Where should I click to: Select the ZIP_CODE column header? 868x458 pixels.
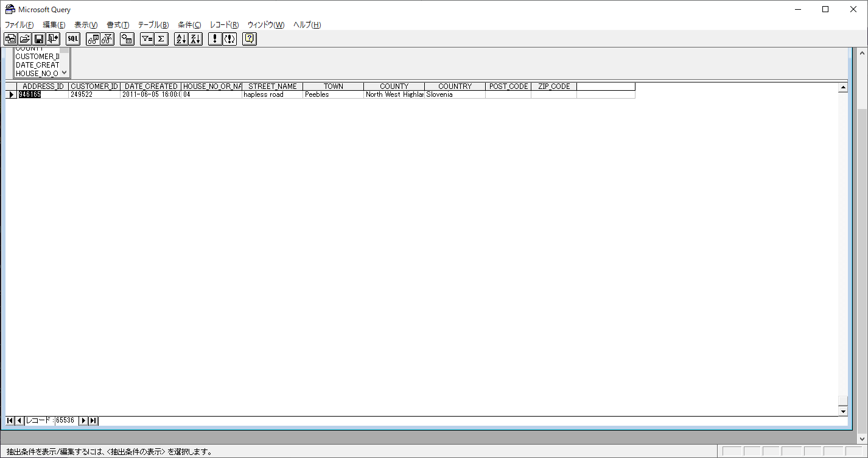coord(554,86)
